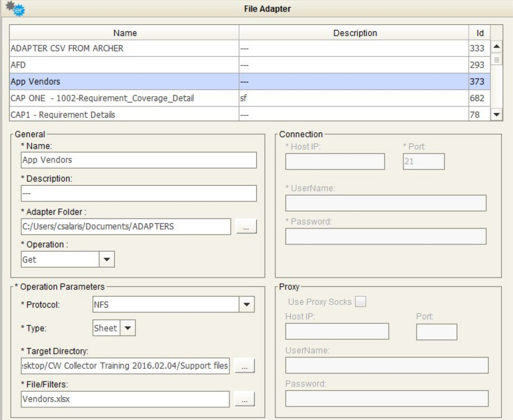Image resolution: width=513 pixels, height=420 pixels.
Task: Expand the Type dropdown set to Sheet
Action: tap(127, 328)
